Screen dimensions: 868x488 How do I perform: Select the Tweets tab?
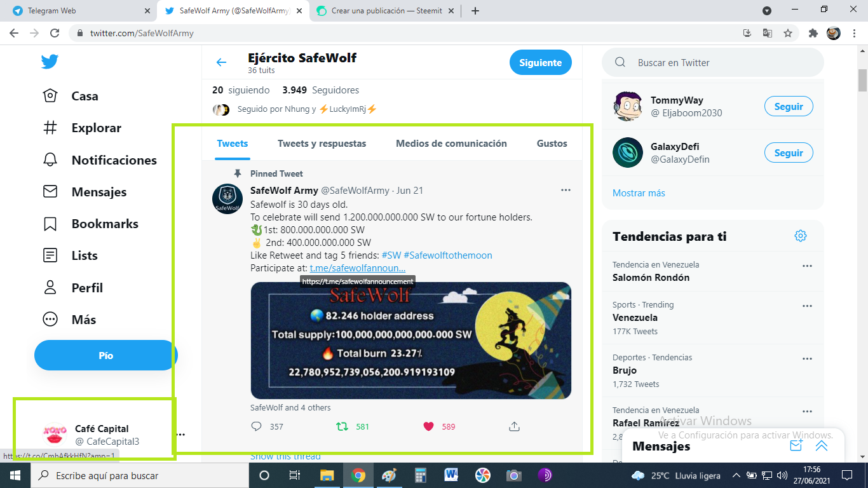pos(233,143)
